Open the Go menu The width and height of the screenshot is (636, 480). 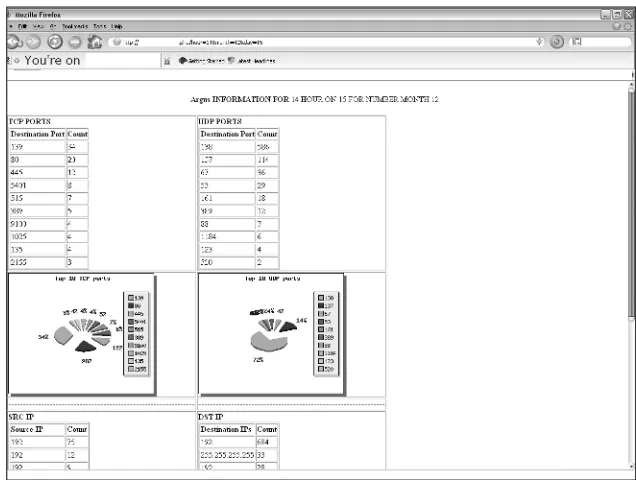pyautogui.click(x=53, y=26)
